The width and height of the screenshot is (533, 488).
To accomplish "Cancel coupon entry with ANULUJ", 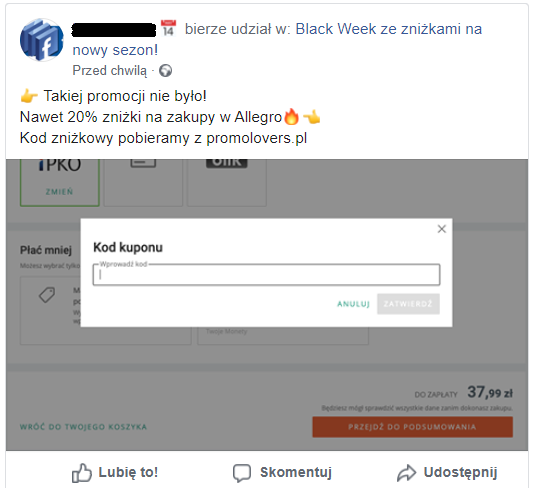I will pyautogui.click(x=353, y=304).
